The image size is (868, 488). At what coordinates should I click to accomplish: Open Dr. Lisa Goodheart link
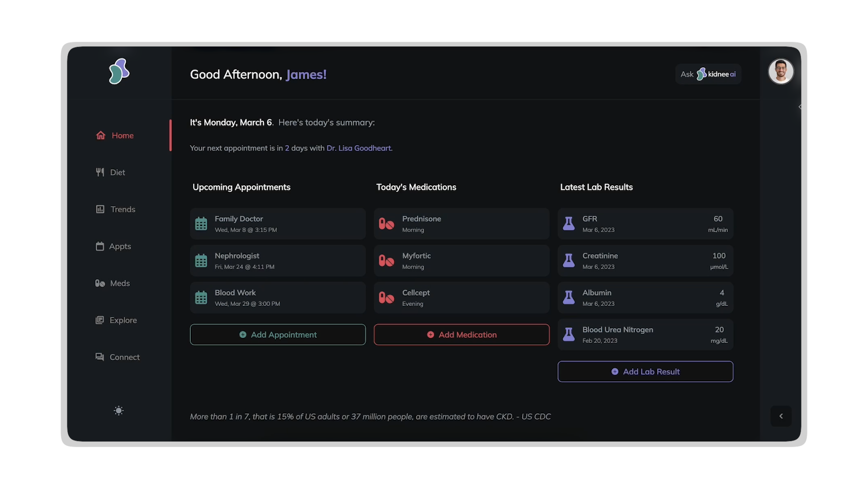359,148
